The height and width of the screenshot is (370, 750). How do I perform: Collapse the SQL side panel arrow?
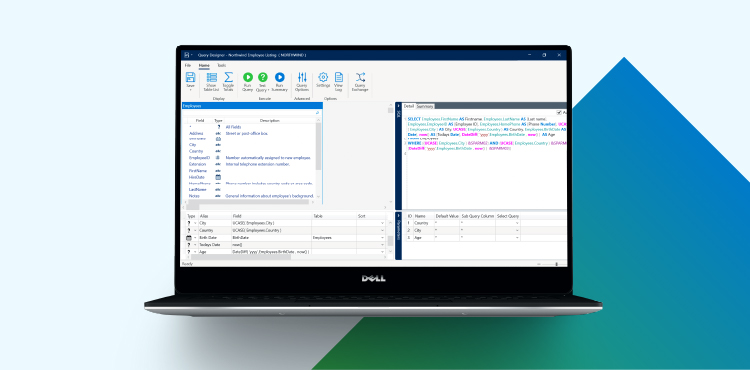point(398,106)
